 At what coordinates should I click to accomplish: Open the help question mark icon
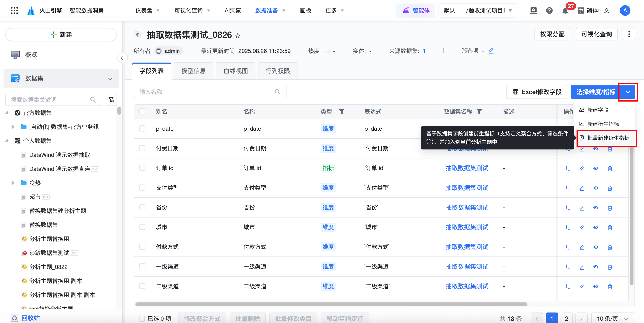coord(549,11)
